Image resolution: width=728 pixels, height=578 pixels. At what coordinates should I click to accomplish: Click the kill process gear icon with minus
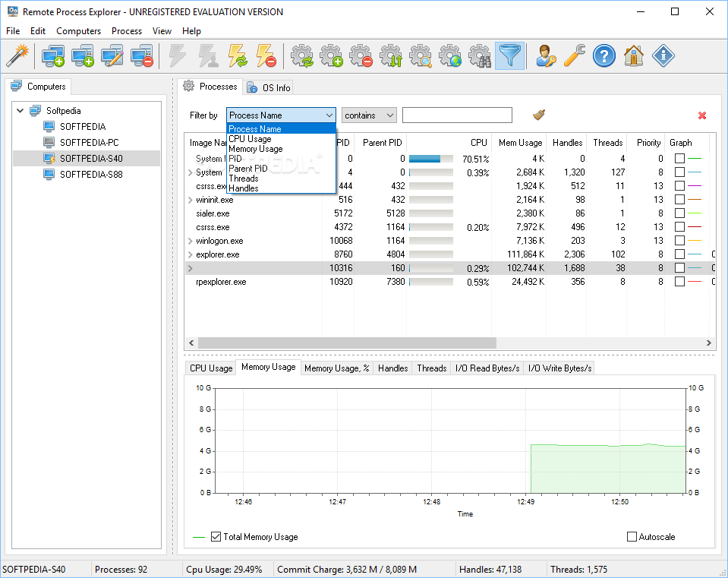point(361,55)
